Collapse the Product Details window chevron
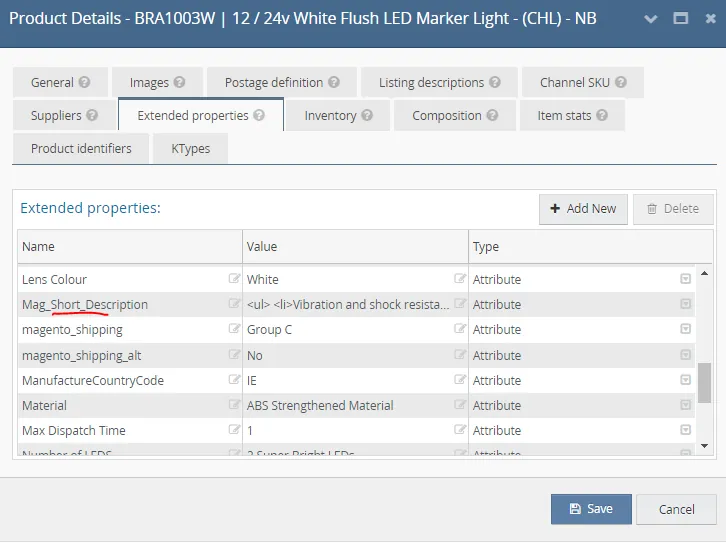The width and height of the screenshot is (726, 554). 651,19
